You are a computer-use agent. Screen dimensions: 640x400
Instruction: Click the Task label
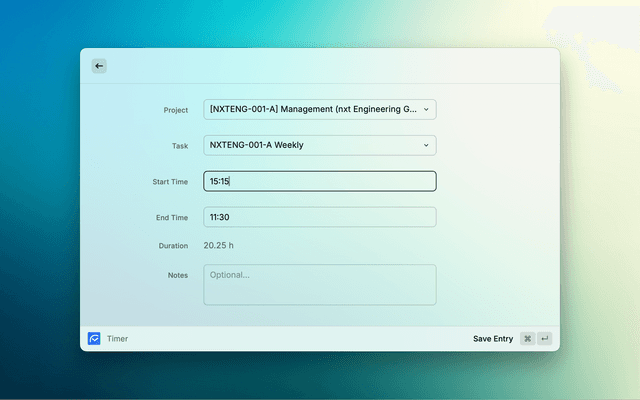180,146
